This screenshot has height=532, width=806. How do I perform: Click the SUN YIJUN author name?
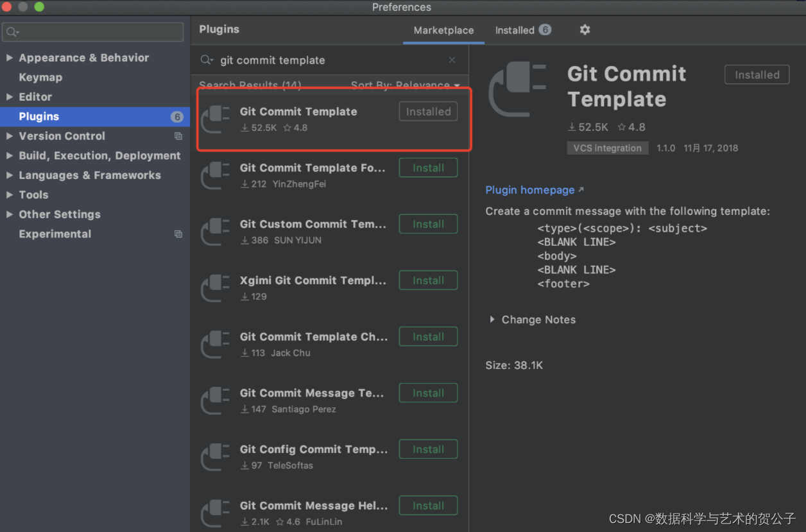[x=298, y=241]
